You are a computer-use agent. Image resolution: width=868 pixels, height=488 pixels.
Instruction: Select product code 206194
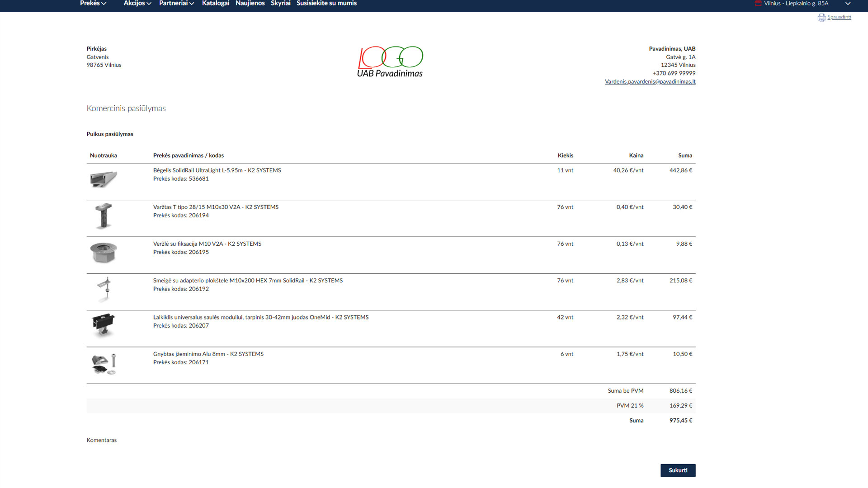[199, 216]
